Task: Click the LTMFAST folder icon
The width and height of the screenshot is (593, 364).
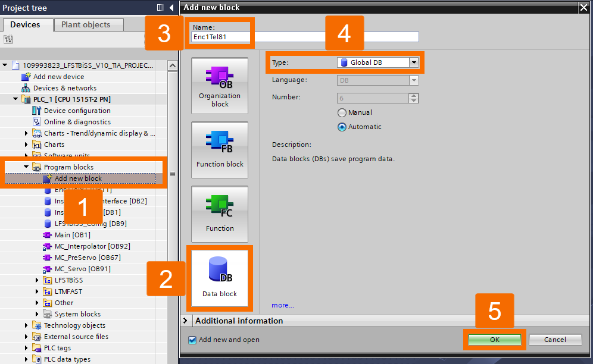Action: pos(47,291)
